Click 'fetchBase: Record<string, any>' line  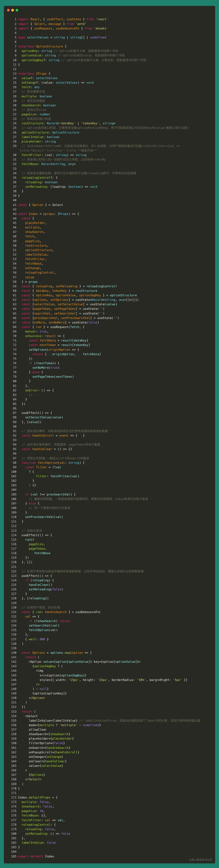point(48,164)
